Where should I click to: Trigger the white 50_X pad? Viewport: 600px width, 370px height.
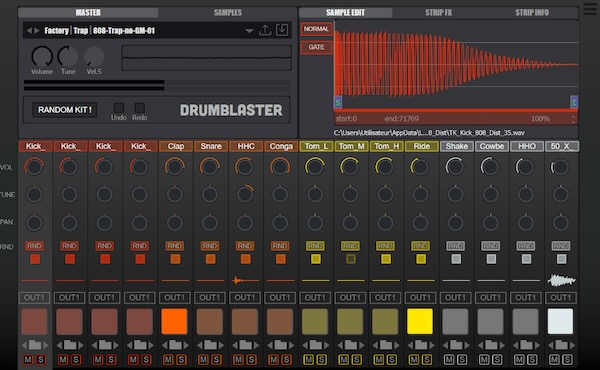point(560,321)
